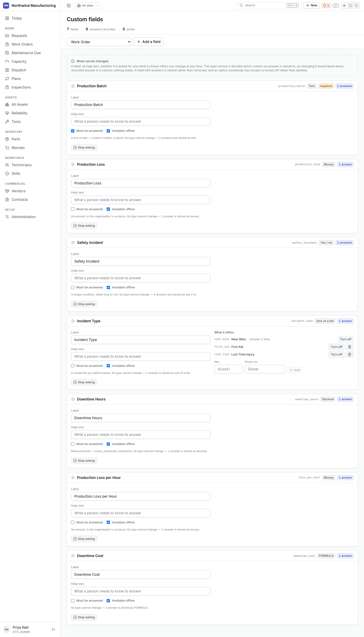Sign out using the logout icon
This screenshot has width=364, height=637.
[x=53, y=629]
